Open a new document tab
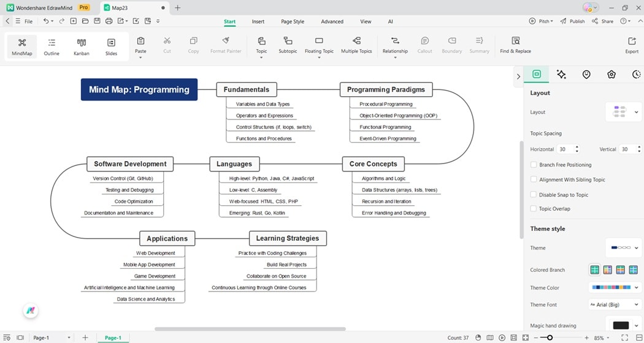The height and width of the screenshot is (343, 644). click(177, 8)
